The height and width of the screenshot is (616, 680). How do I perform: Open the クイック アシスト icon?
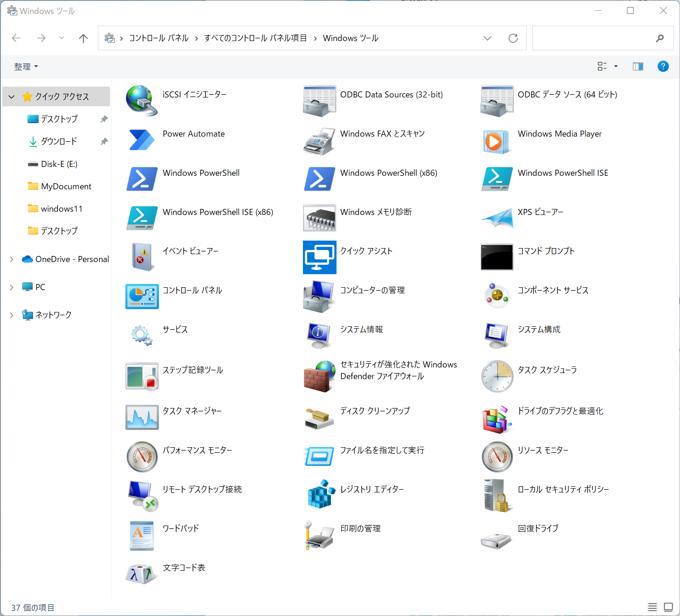tap(319, 257)
